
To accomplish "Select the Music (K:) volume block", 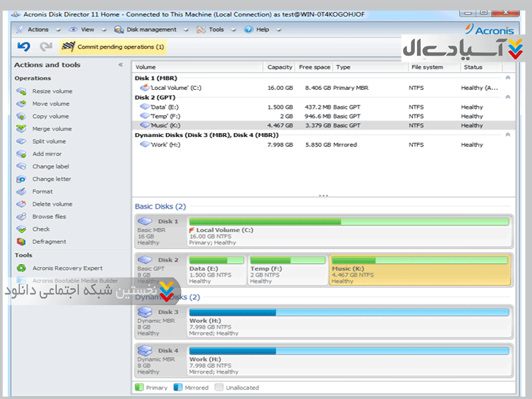I will click(x=420, y=270).
